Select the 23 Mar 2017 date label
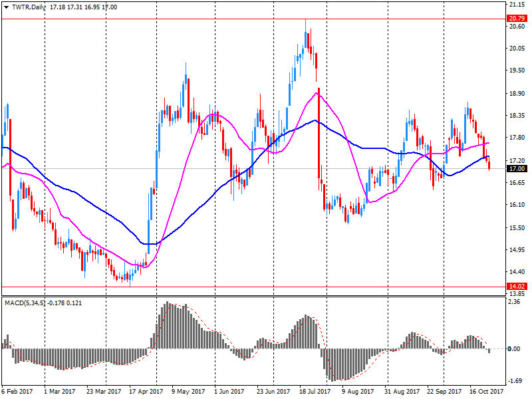This screenshot has height=399, width=532. tap(104, 391)
